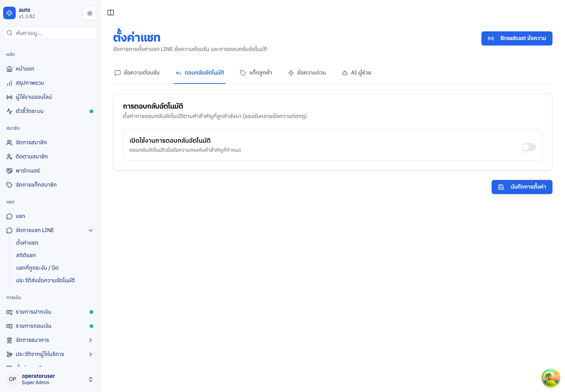Click the รายการฝากเงิน deposit icon
The image size is (565, 392).
coord(9,312)
